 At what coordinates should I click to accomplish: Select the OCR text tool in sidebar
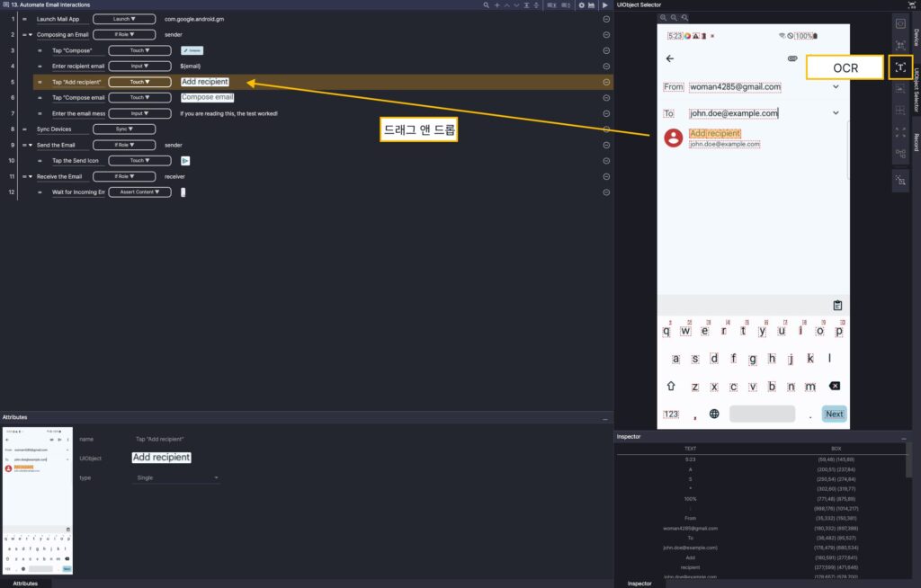[899, 67]
